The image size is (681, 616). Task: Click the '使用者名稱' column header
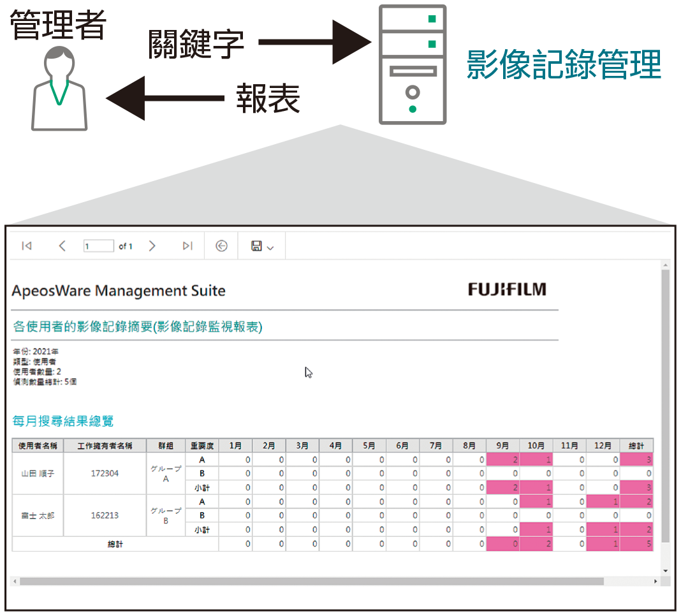pos(38,446)
